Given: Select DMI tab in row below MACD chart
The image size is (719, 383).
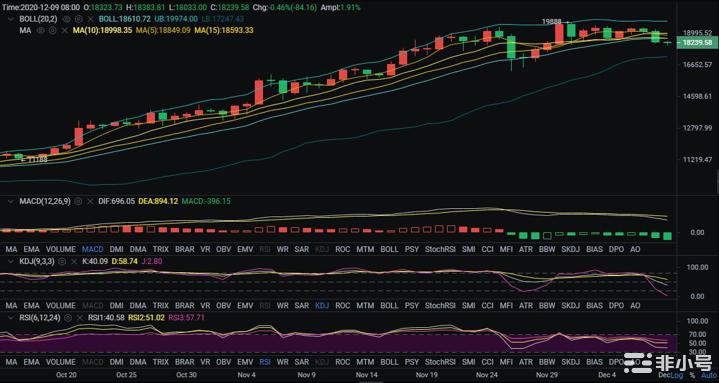Looking at the screenshot, I should tap(116, 250).
